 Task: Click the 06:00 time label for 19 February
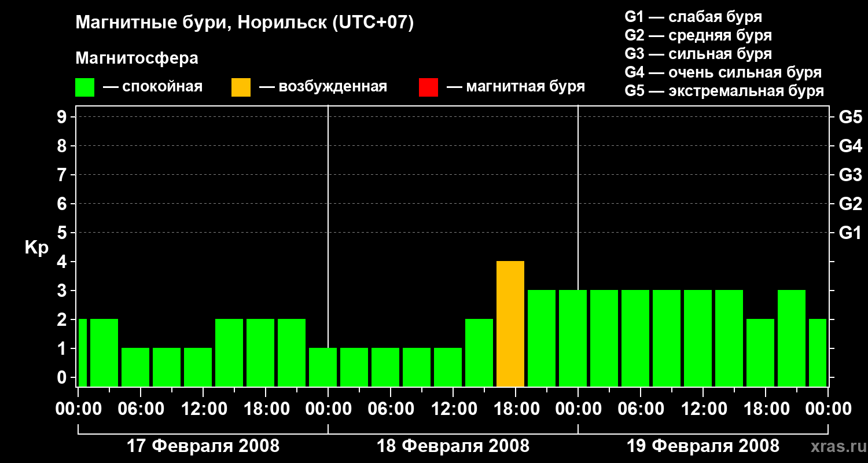pos(640,409)
